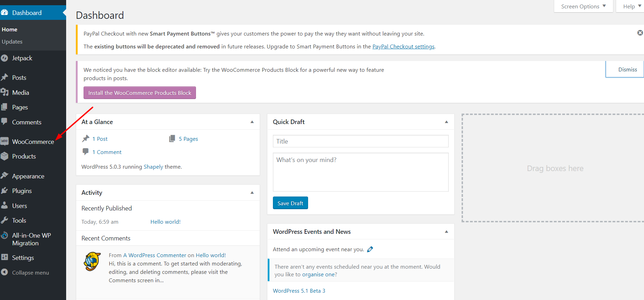The height and width of the screenshot is (300, 644).
Task: Open A WordPress Commenter link
Action: coord(155,255)
